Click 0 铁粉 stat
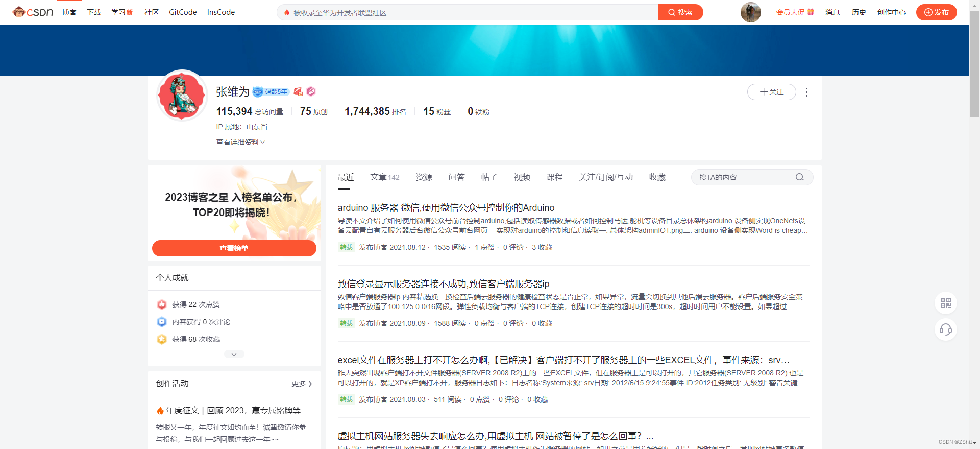Viewport: 980px width, 449px height. (478, 111)
